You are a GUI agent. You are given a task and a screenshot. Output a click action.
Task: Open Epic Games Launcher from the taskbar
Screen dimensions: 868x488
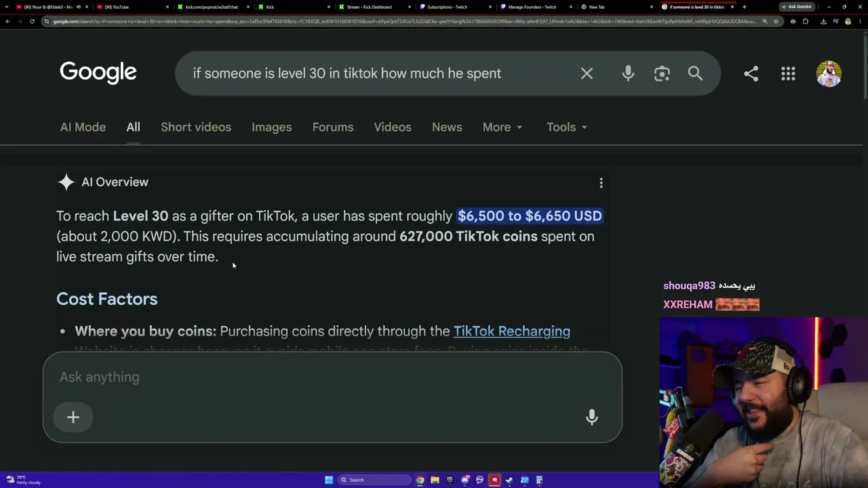coord(450,480)
